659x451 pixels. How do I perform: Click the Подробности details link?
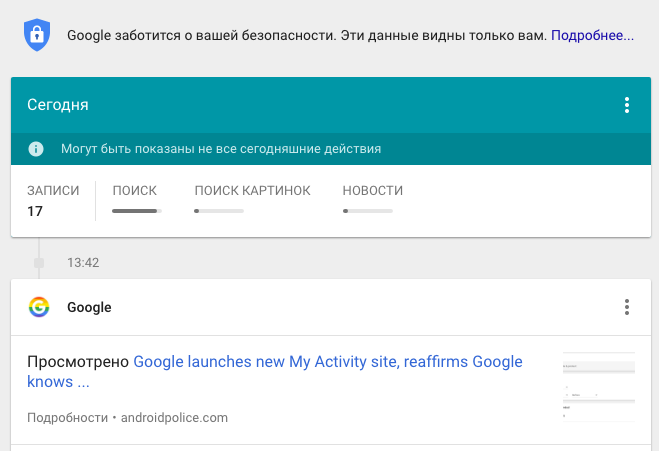68,418
